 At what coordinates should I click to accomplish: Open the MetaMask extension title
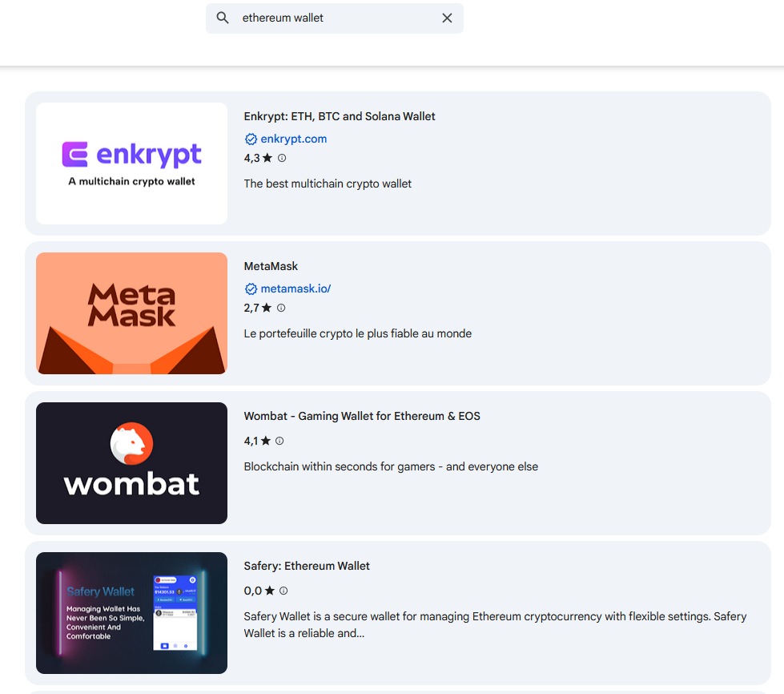point(271,266)
